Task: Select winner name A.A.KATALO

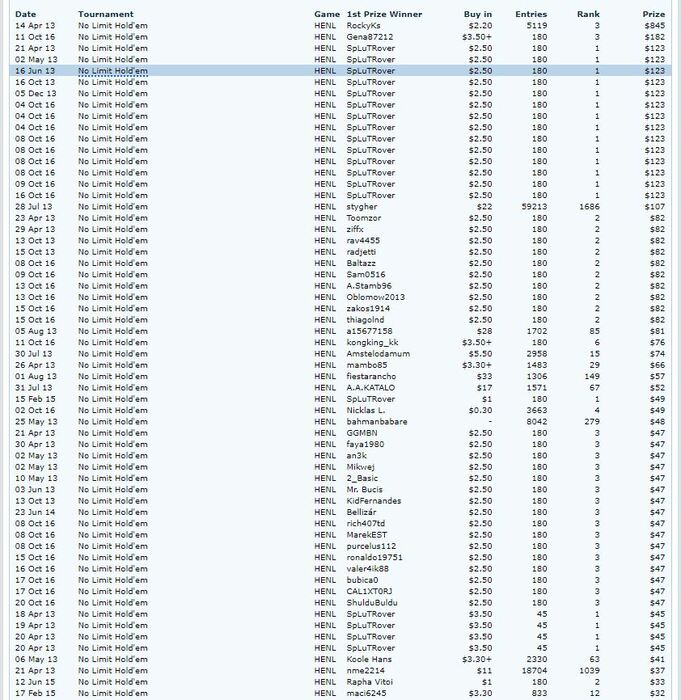Action: [371, 388]
